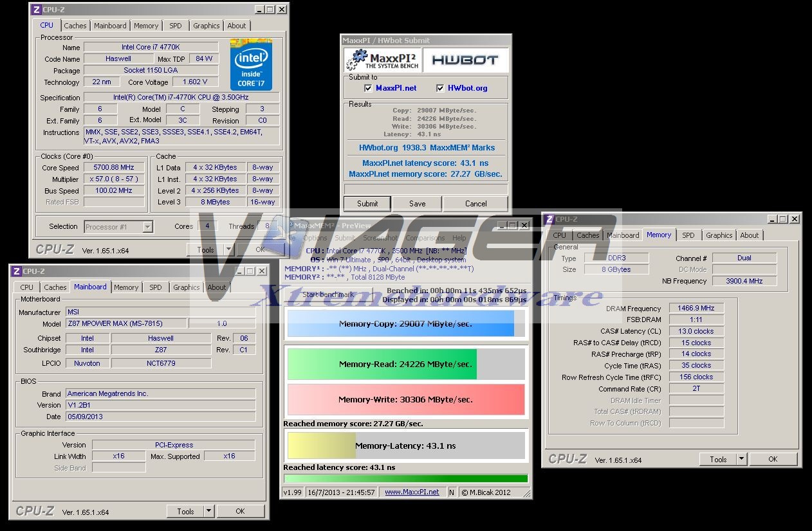812x531 pixels.
Task: Open the Tools dropdown arrow in the Mainboard window
Action: tap(208, 512)
